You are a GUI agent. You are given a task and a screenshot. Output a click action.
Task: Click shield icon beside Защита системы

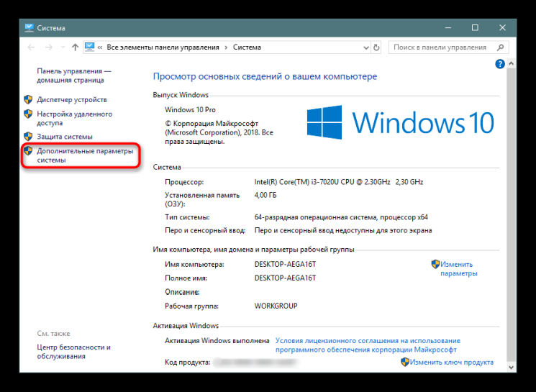(x=28, y=137)
